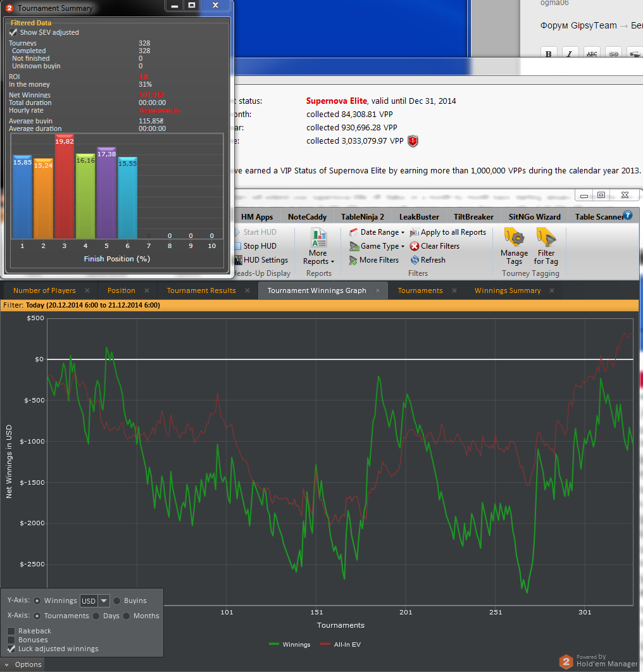Image resolution: width=643 pixels, height=672 pixels.
Task: Close the Tournament Results tab
Action: pos(247,290)
